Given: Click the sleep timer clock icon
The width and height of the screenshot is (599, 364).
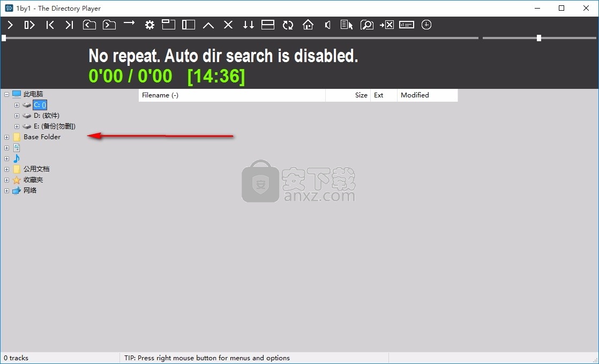Looking at the screenshot, I should (x=426, y=25).
